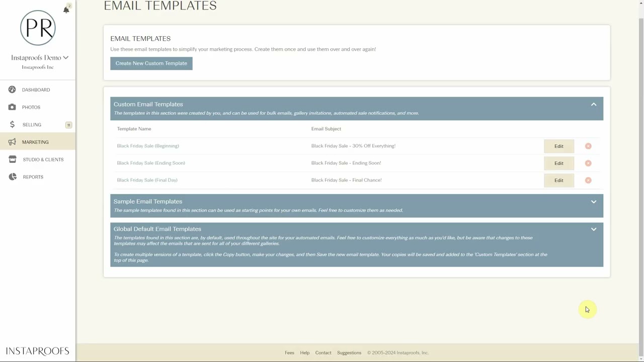Click Create New Custom Template button
The image size is (644, 362).
coord(151,63)
